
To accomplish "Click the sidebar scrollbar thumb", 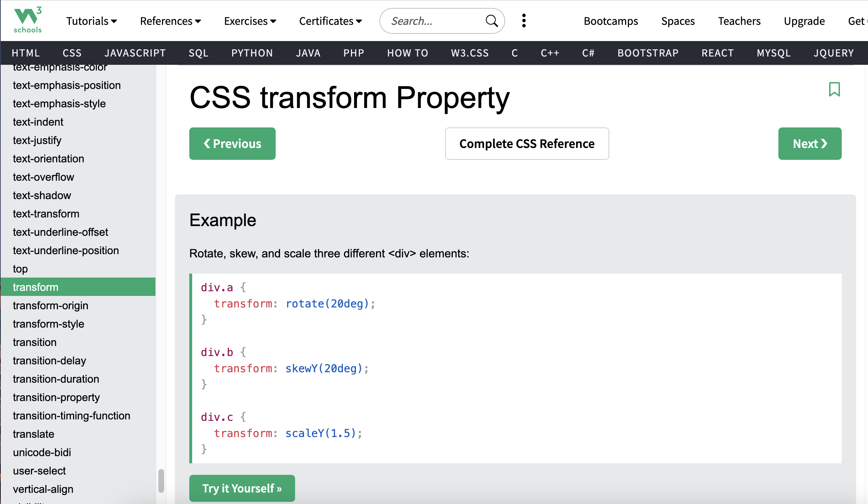I will [161, 481].
